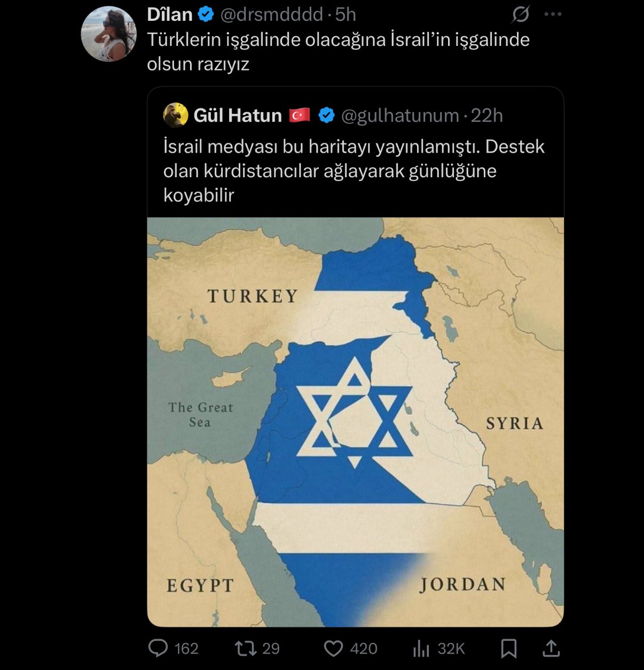644x670 pixels.
Task: Open Dîlan's profile picture
Action: point(109,34)
